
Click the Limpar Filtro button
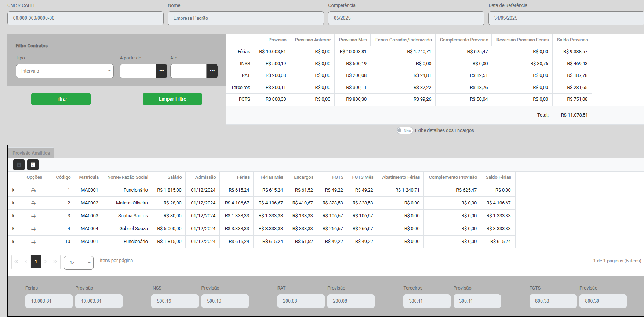click(172, 99)
